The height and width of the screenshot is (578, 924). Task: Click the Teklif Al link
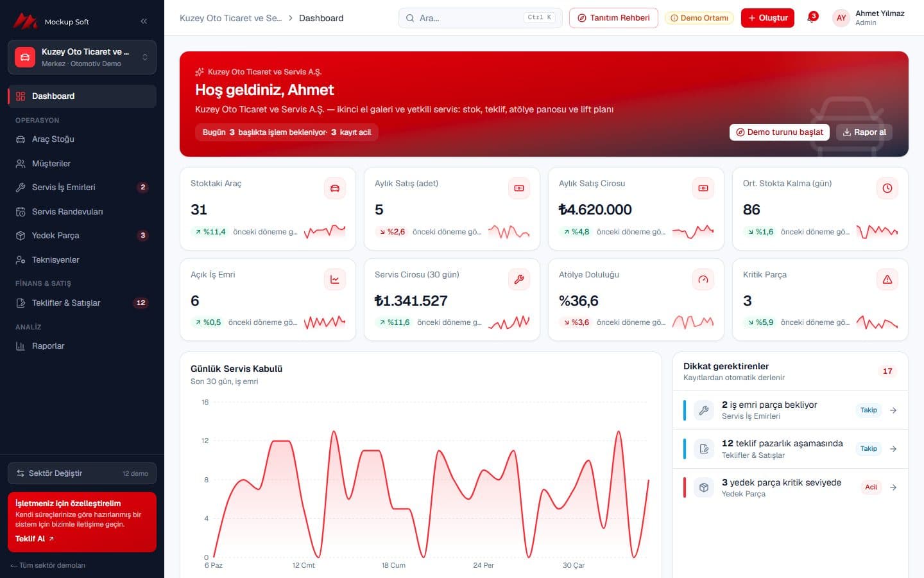tap(35, 539)
